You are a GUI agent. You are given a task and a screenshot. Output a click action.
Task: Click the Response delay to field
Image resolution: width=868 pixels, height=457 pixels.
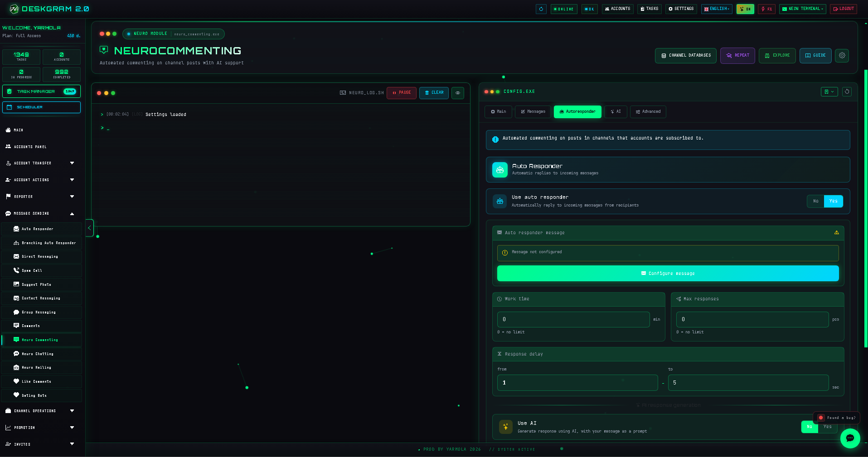coord(748,383)
